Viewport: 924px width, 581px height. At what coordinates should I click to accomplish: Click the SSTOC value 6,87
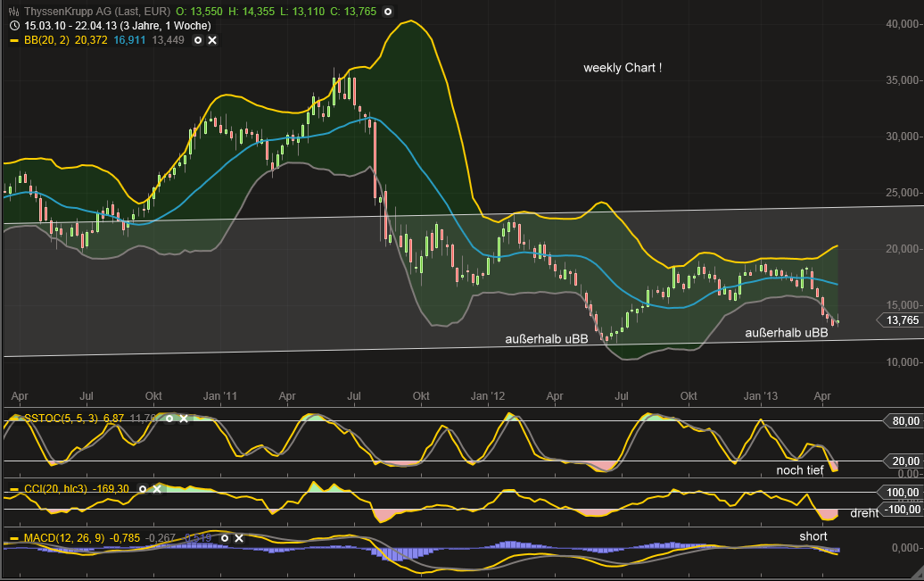tap(114, 419)
